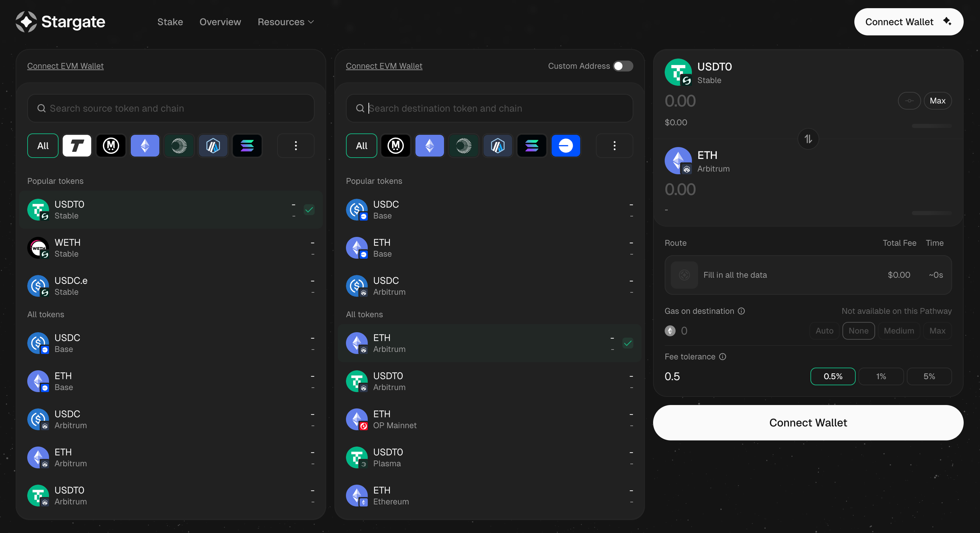Click Connect EVM Wallet link in the destination panel
The image size is (980, 533).
(x=384, y=66)
